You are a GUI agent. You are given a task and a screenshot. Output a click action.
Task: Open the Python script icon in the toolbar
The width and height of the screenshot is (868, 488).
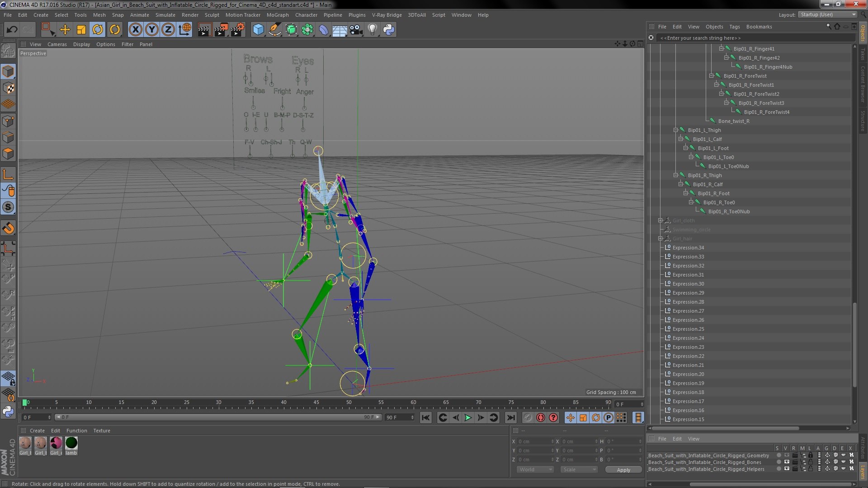click(x=389, y=30)
